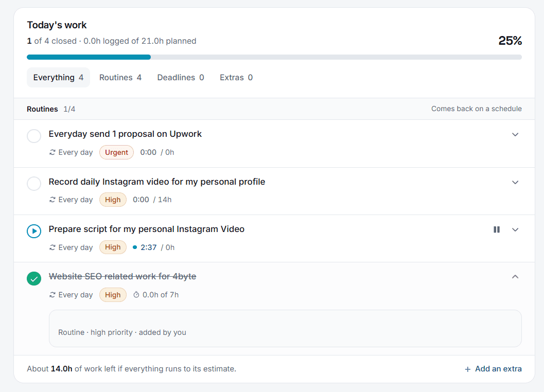Click repeat icon on Prepare script task
The width and height of the screenshot is (544, 392).
(x=52, y=247)
